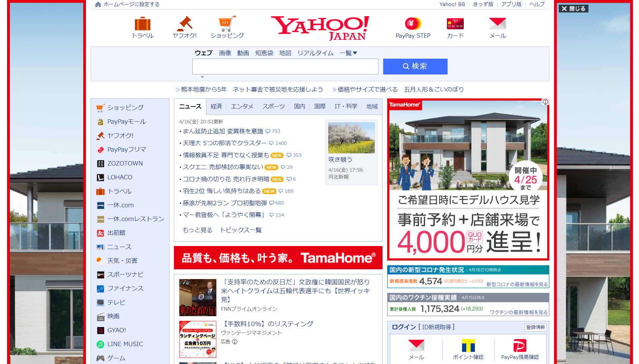Click the 天気・災害 icon in sidebar
The image size is (639, 364).
100,261
